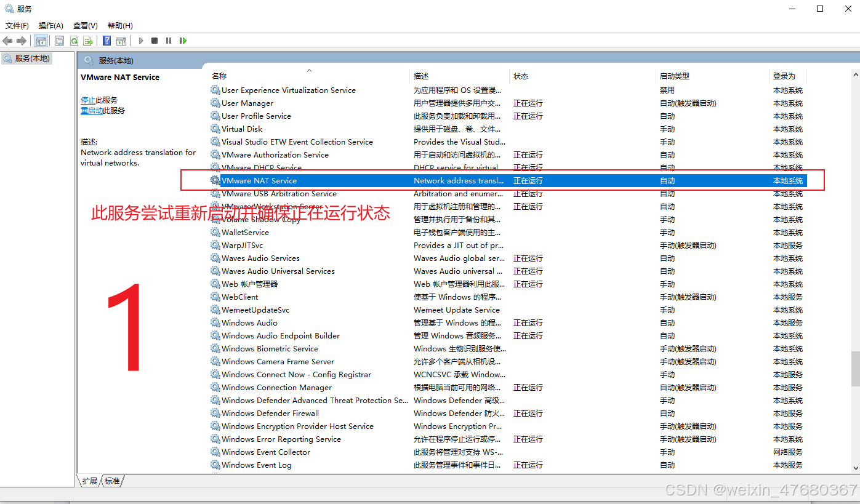860x504 pixels.
Task: Open the 操作(A) menu
Action: tap(51, 25)
